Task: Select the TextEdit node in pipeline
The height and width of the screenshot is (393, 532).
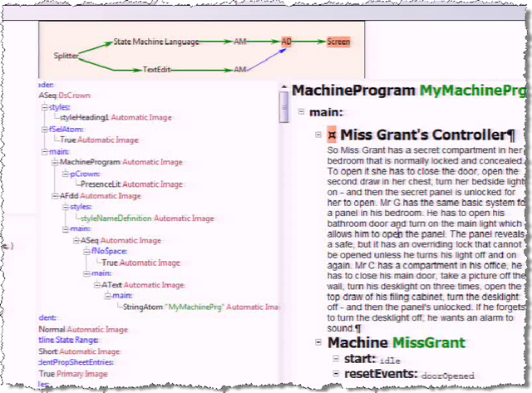Action: point(156,70)
